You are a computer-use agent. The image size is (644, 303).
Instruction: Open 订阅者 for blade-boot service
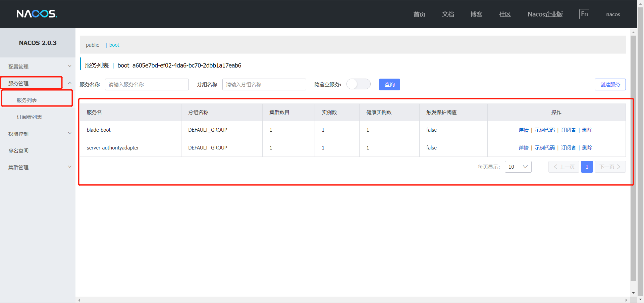click(568, 130)
